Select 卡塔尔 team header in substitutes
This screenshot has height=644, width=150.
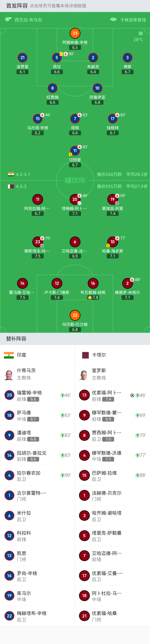point(99,355)
